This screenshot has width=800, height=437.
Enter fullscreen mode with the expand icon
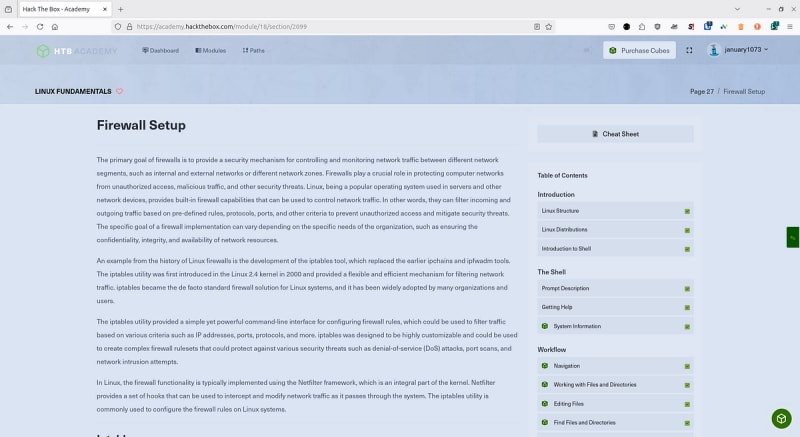pyautogui.click(x=689, y=50)
